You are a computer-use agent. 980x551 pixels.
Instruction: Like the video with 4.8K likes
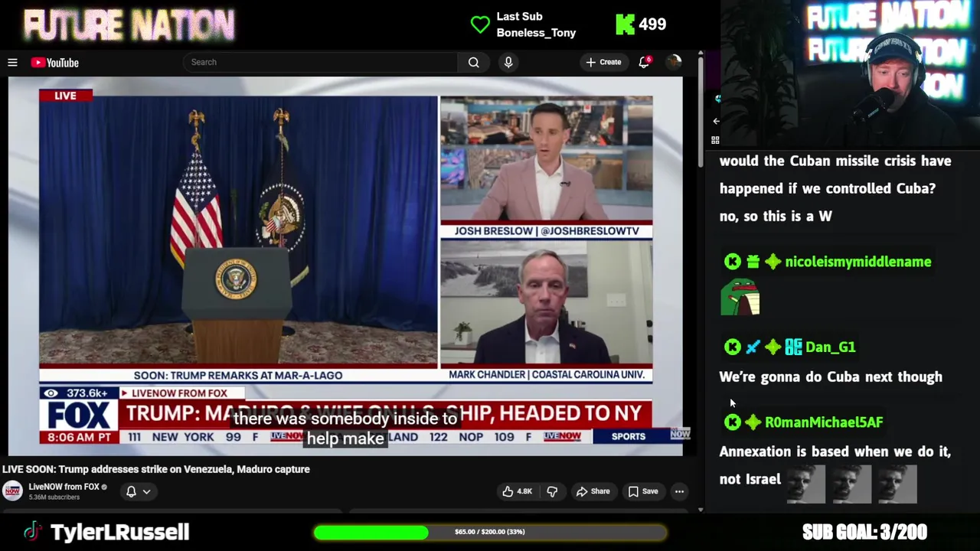pos(517,491)
